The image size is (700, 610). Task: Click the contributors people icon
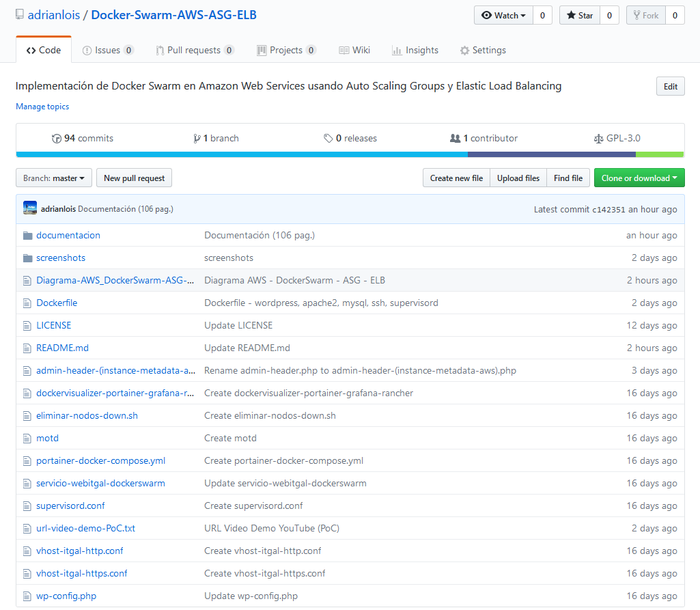455,139
